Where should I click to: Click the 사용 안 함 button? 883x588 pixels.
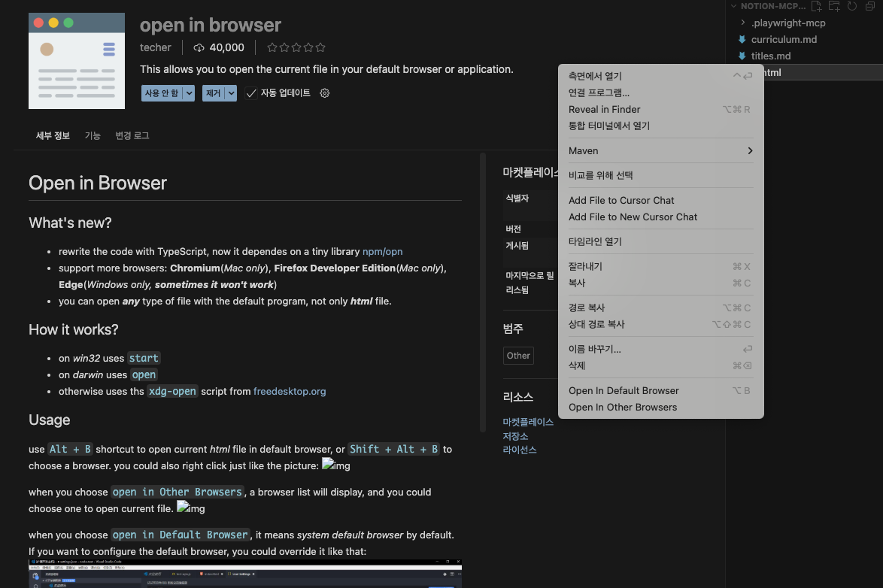[x=162, y=93]
